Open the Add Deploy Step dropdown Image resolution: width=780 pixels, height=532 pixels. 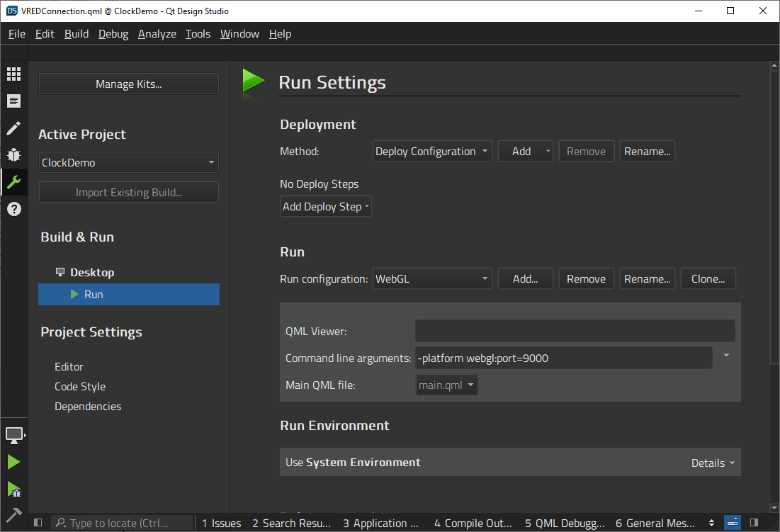(x=326, y=206)
